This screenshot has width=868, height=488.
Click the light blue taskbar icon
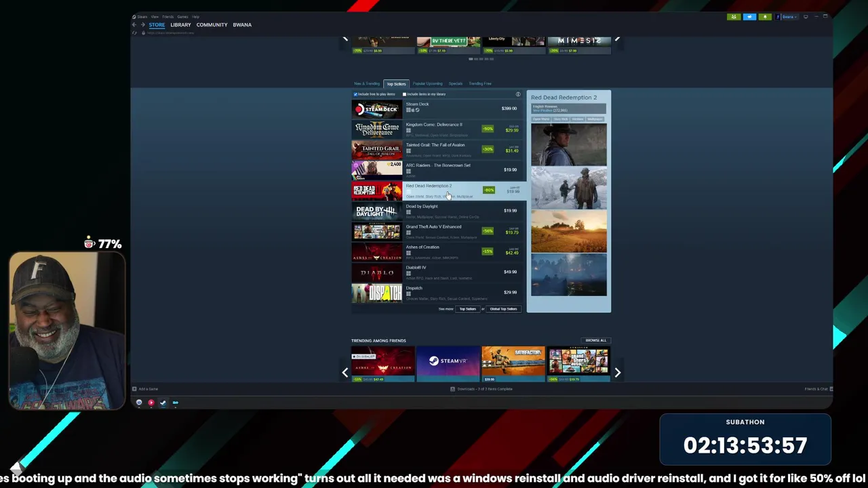(175, 403)
